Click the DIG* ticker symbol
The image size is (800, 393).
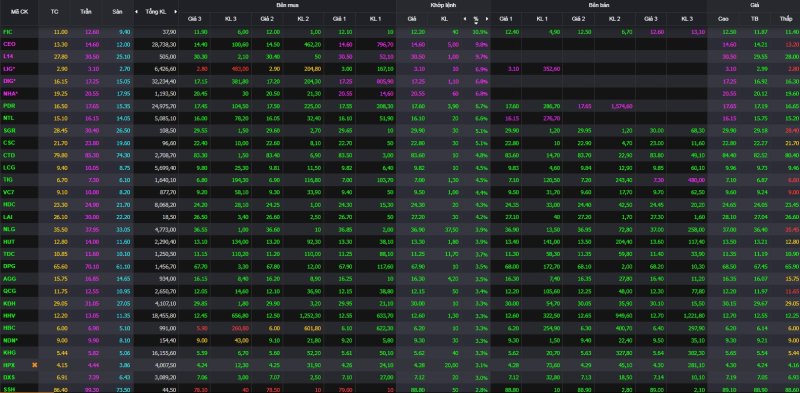(10, 81)
